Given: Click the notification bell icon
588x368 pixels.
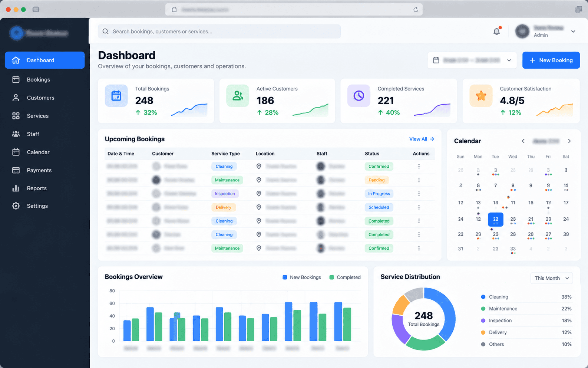Looking at the screenshot, I should (497, 32).
